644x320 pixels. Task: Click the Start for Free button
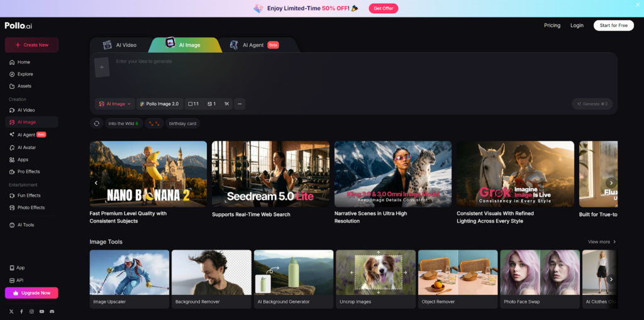click(613, 26)
